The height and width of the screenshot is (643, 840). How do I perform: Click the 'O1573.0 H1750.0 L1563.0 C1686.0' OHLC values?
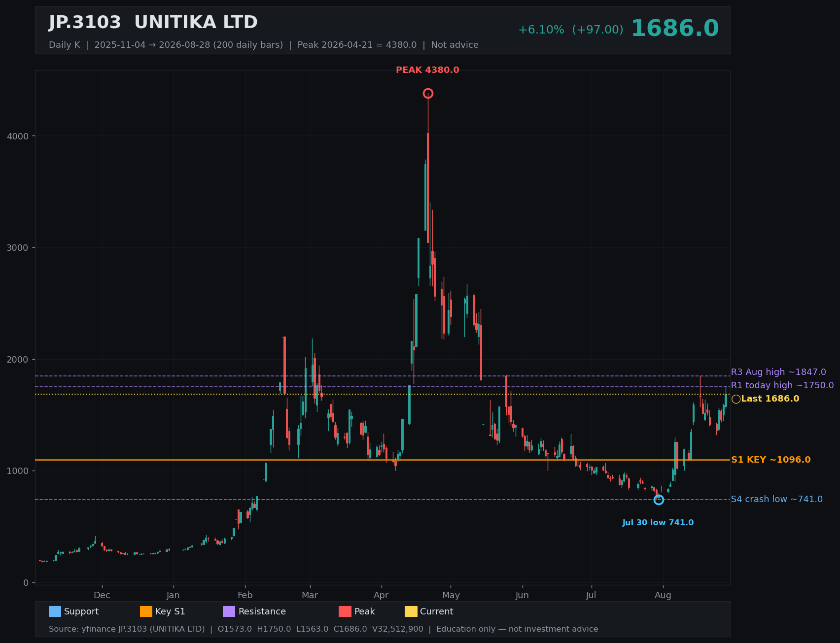292,629
